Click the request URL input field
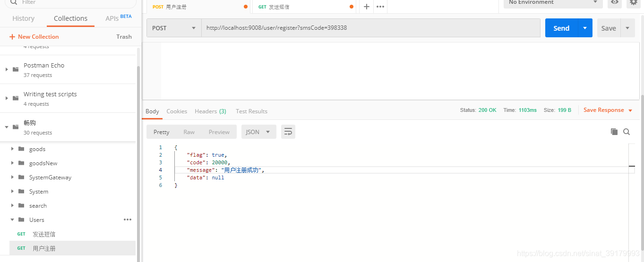Image resolution: width=644 pixels, height=262 pixels. (x=371, y=28)
